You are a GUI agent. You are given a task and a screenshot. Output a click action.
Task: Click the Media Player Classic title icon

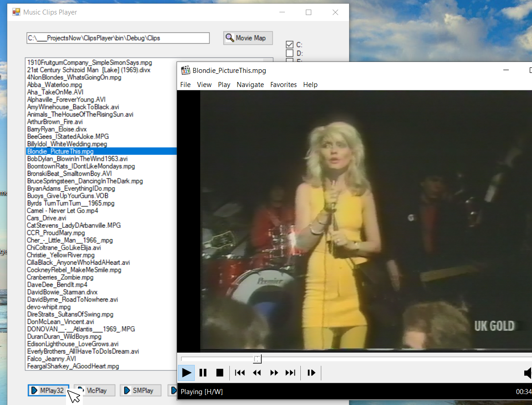pyautogui.click(x=185, y=70)
